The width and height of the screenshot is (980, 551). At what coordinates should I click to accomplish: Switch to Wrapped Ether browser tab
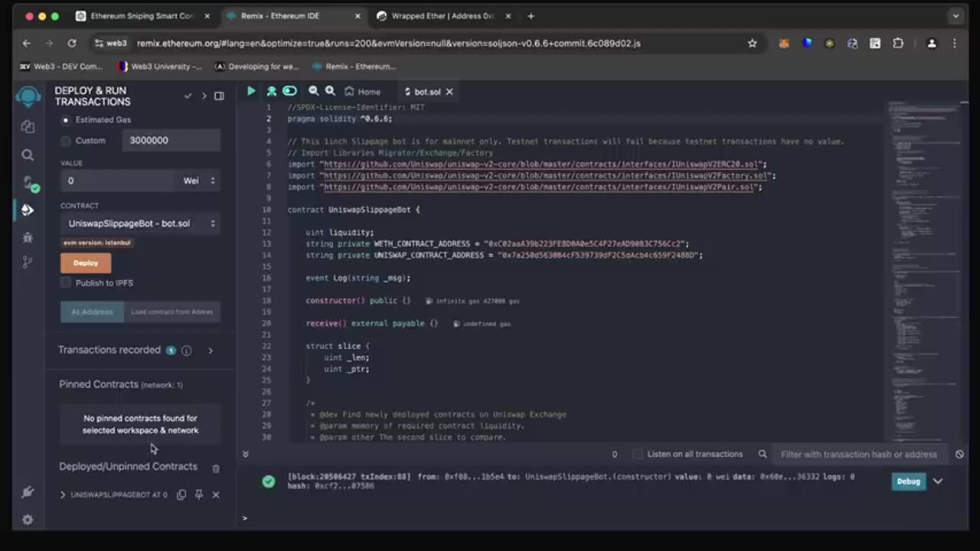click(x=443, y=16)
